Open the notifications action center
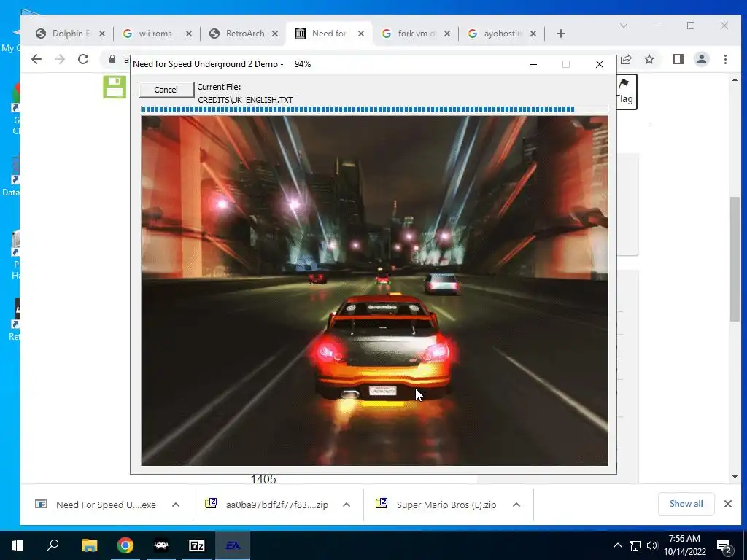Image resolution: width=747 pixels, height=560 pixels. point(724,545)
